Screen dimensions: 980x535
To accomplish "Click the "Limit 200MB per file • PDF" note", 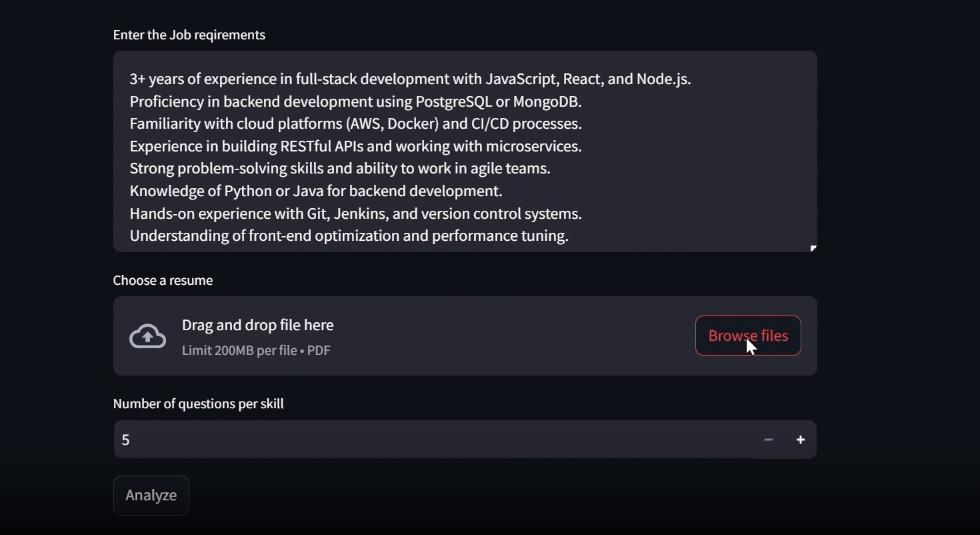I will point(257,351).
